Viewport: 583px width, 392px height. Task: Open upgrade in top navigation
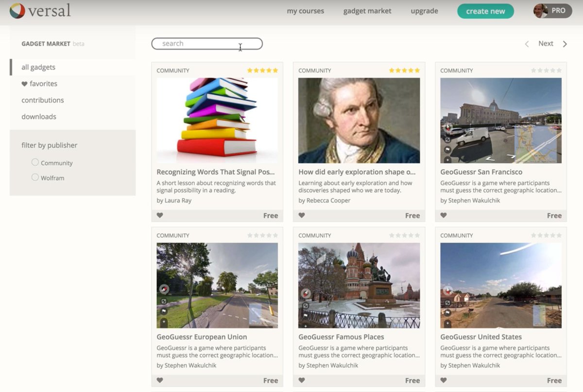pos(424,11)
